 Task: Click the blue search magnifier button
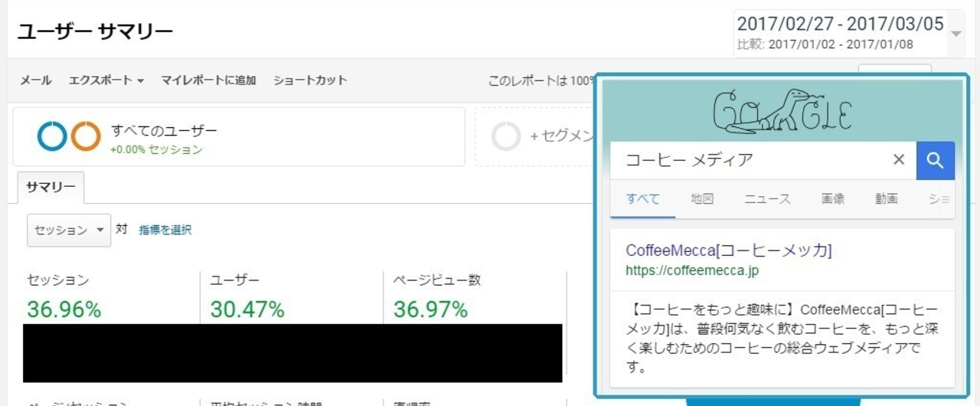coord(936,160)
